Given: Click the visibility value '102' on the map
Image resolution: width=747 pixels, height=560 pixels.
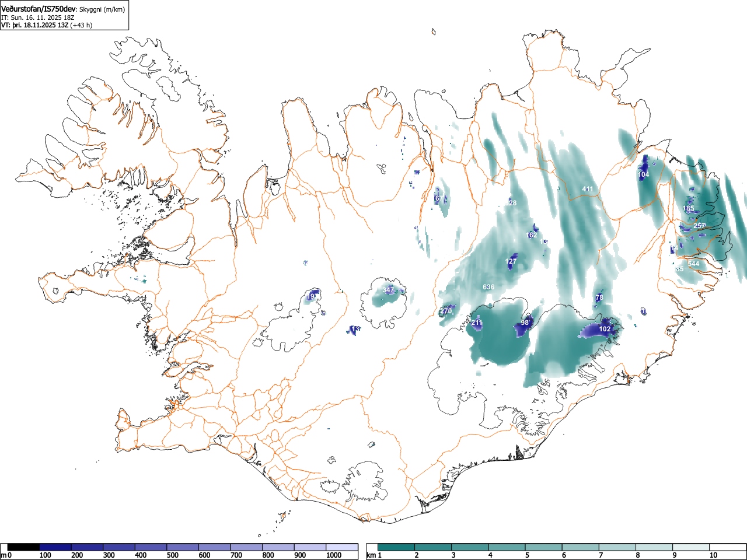Looking at the screenshot, I should tap(605, 329).
